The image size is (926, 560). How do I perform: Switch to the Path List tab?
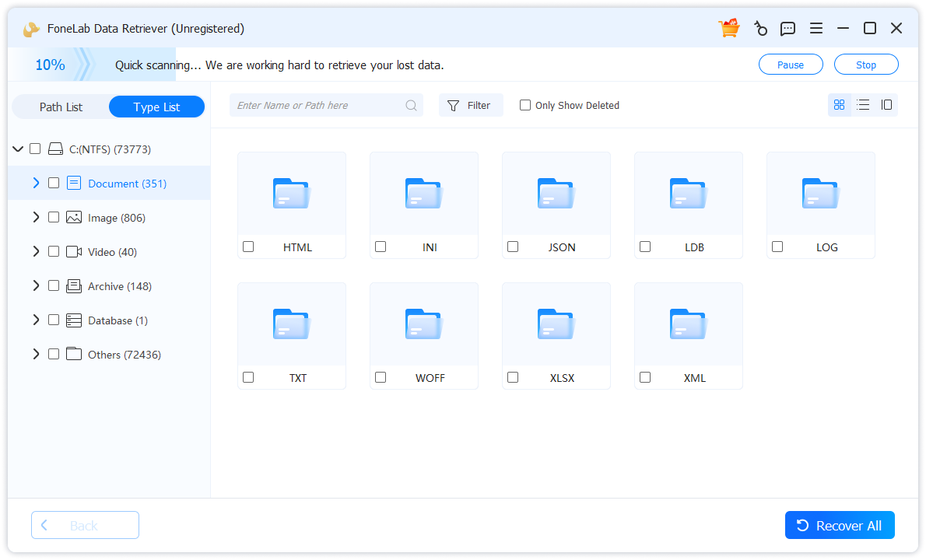(61, 107)
